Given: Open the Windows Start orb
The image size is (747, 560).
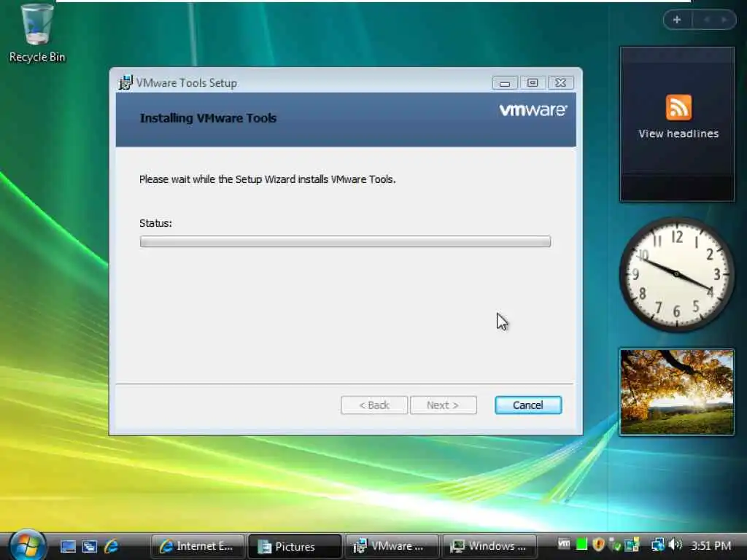Looking at the screenshot, I should (x=27, y=545).
